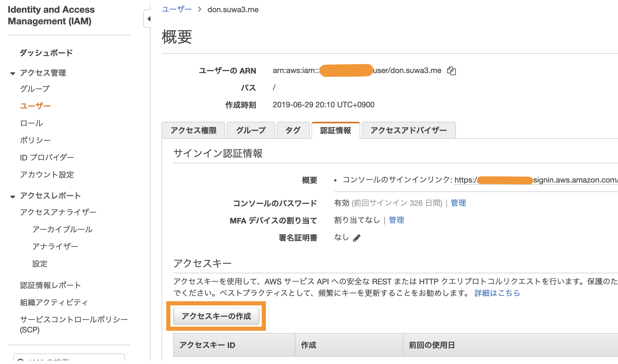Viewport: 618px width, 364px height.
Task: Go to ユーザー breadcrumb link
Action: pos(177,9)
